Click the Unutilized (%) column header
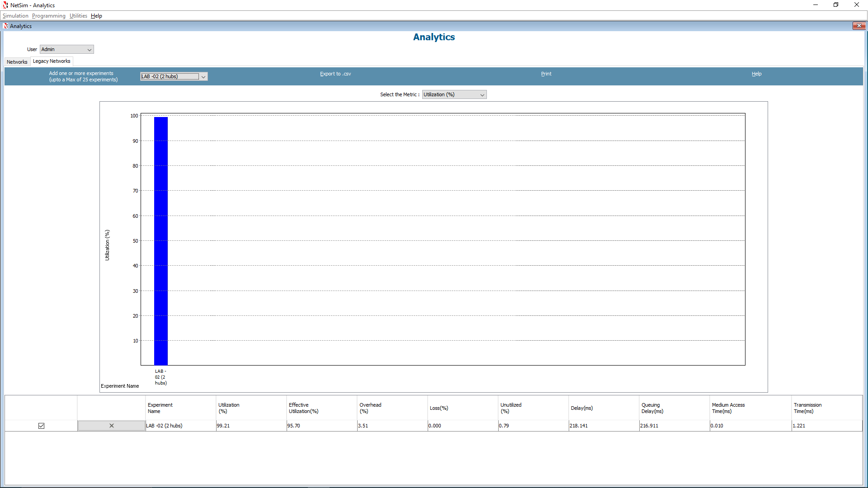The height and width of the screenshot is (488, 868). (533, 408)
